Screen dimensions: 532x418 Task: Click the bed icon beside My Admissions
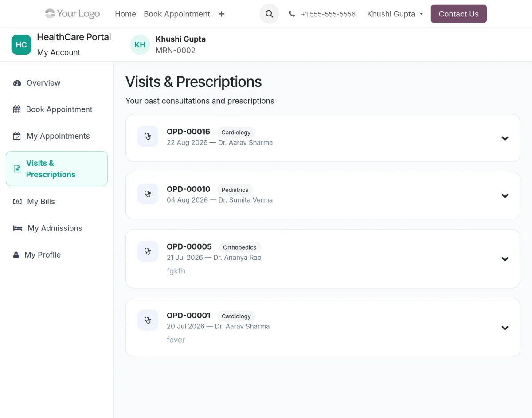pos(18,228)
